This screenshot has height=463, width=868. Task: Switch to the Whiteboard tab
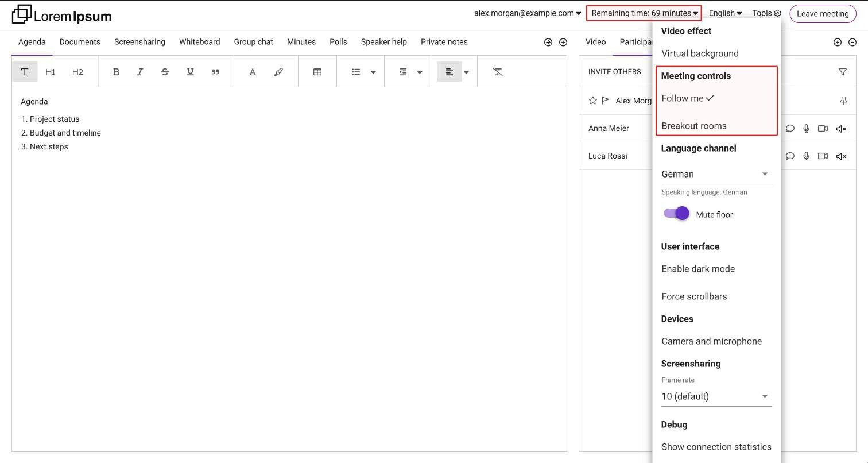tap(199, 42)
